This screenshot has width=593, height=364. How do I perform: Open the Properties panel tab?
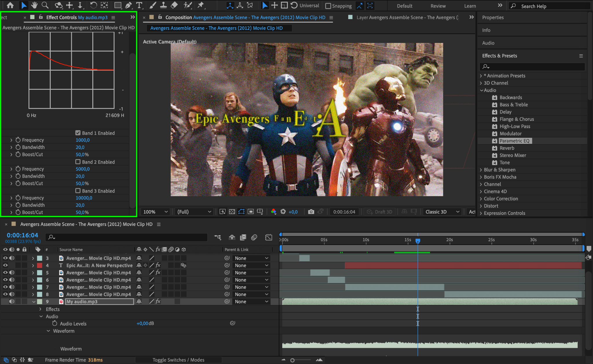(x=493, y=17)
